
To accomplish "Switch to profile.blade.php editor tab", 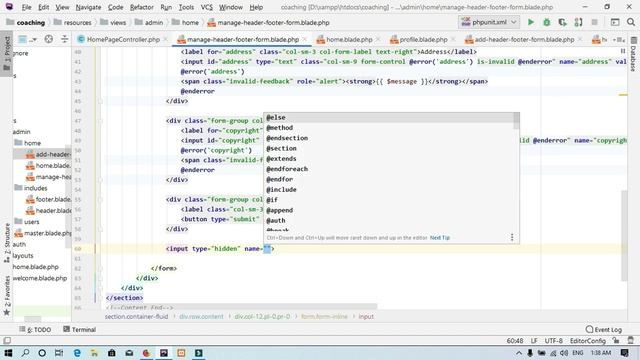I will tap(423, 40).
